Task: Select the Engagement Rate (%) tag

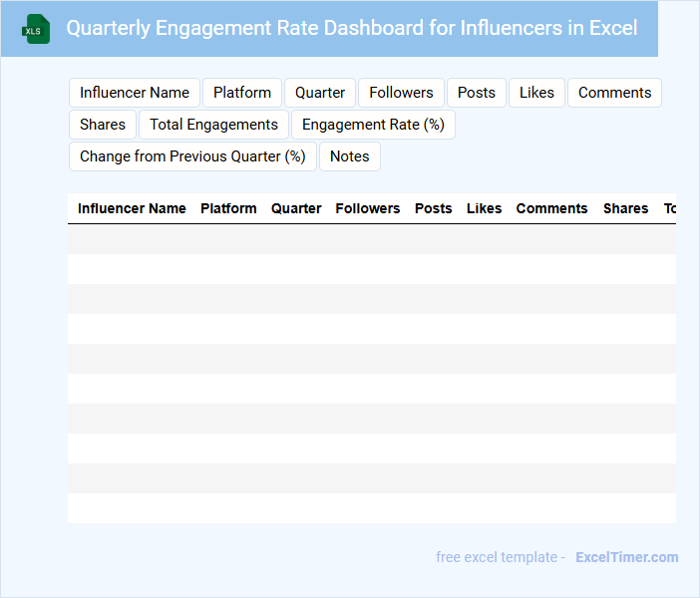Action: click(373, 125)
